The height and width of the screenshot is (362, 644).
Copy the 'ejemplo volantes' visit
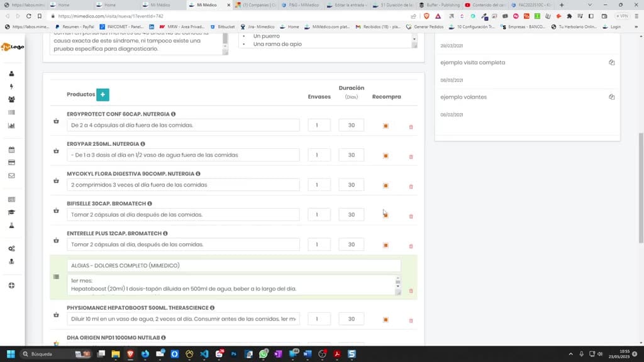(x=611, y=97)
